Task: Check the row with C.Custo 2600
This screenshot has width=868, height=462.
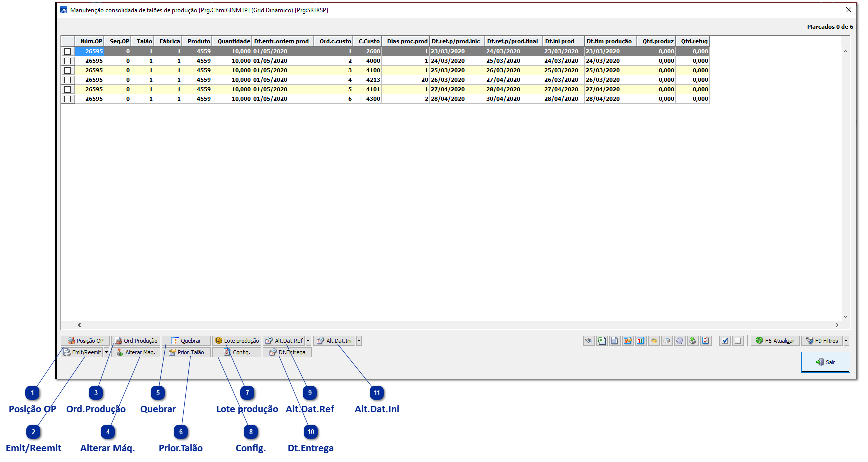Action: coord(68,51)
